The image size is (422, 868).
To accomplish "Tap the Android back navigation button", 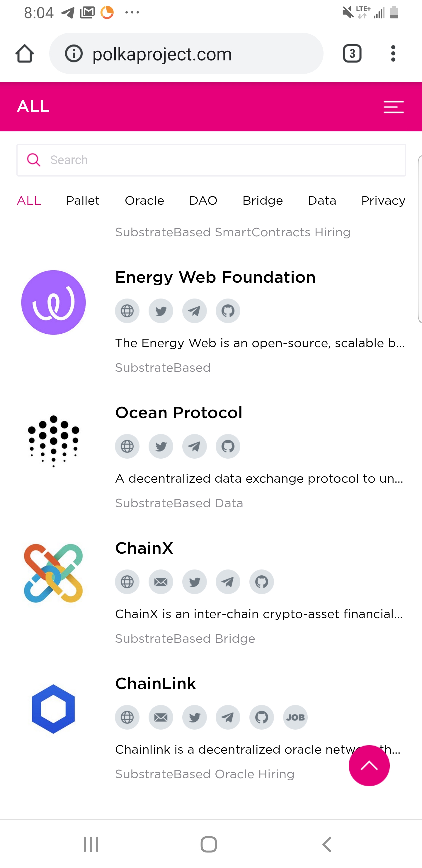I will click(327, 845).
